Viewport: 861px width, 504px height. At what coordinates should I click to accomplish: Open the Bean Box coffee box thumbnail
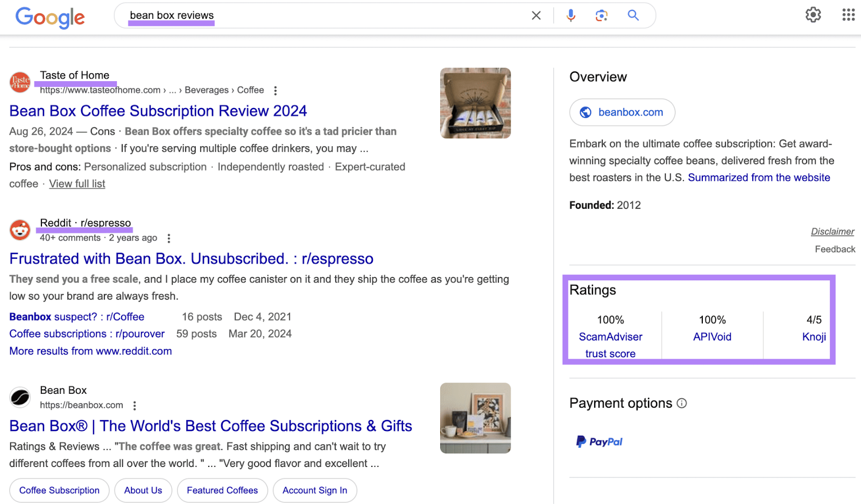[x=475, y=103]
